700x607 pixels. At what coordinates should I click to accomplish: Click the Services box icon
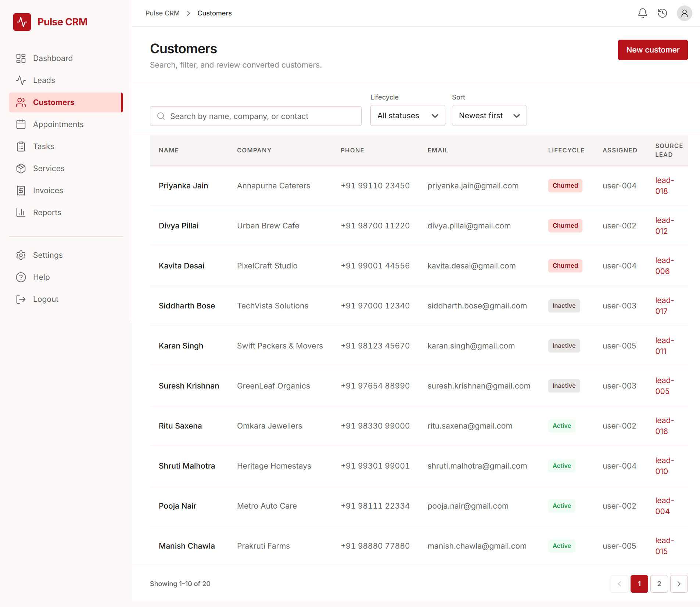pos(21,169)
